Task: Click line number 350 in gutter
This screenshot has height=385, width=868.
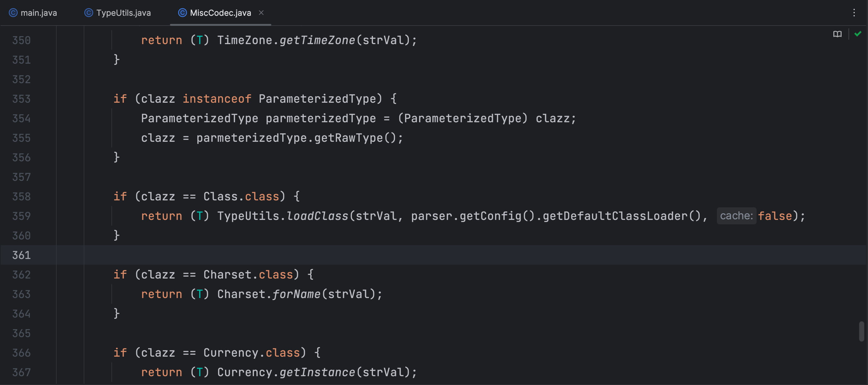Action: [22, 41]
